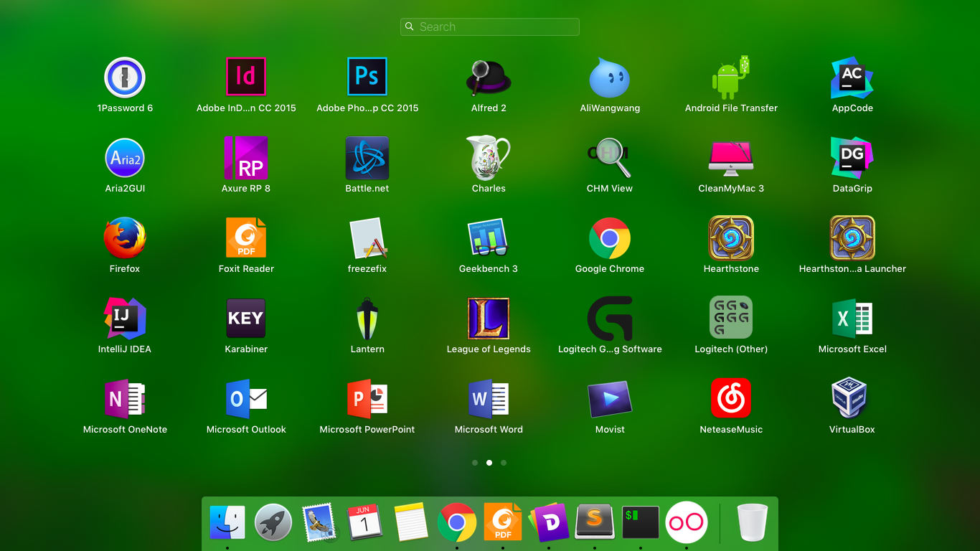Open Google Chrome in the Launchpad grid

pos(610,238)
